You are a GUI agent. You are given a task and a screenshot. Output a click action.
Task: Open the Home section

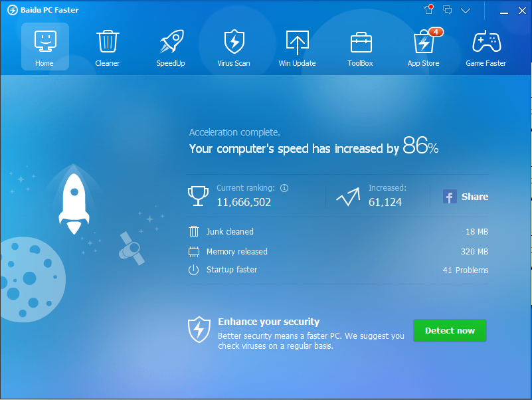44,47
